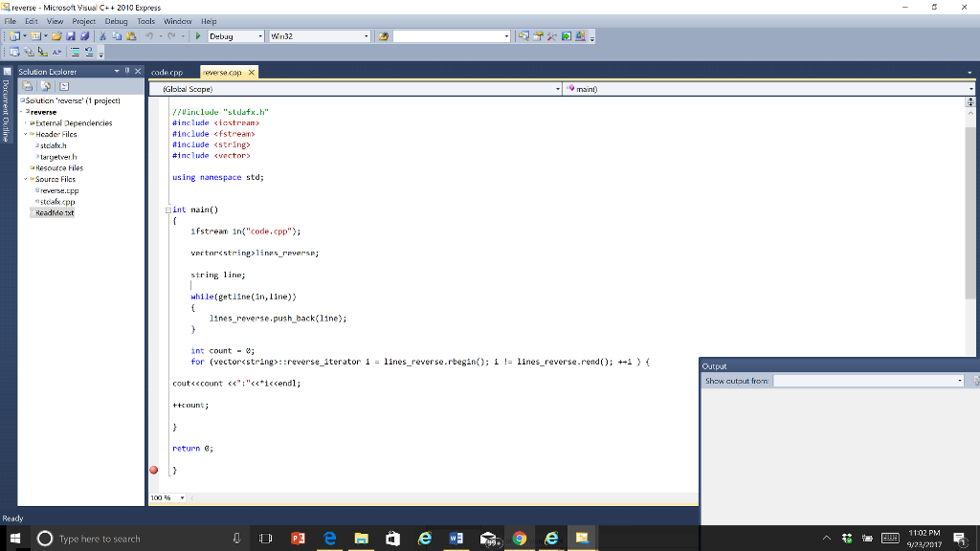The height and width of the screenshot is (551, 980).
Task: Click the Cut scissors icon
Action: tap(102, 36)
